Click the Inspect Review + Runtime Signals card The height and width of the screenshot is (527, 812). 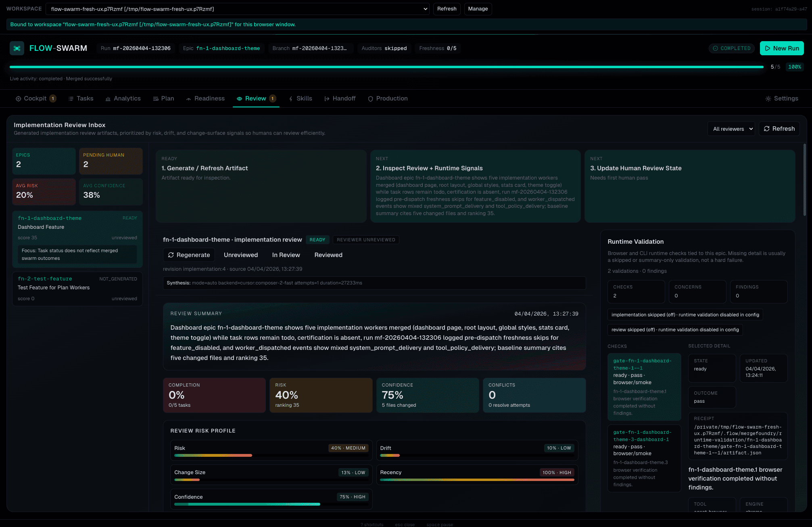pos(475,186)
